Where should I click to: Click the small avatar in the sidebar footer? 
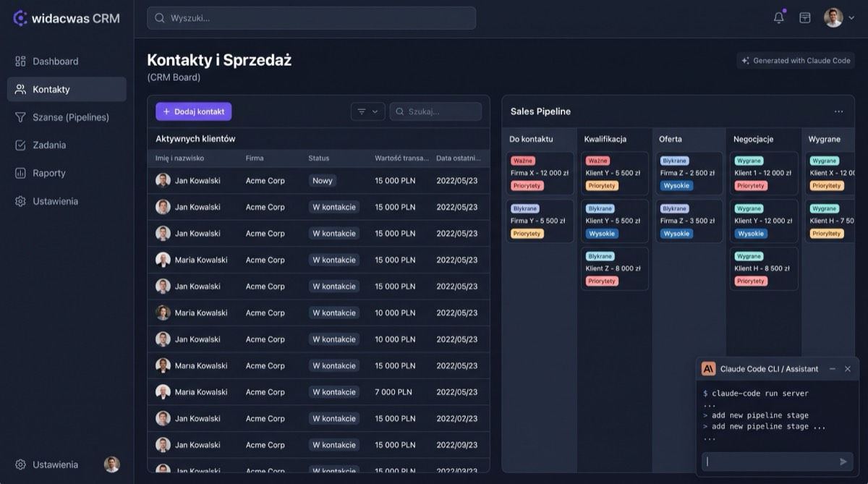[x=111, y=464]
